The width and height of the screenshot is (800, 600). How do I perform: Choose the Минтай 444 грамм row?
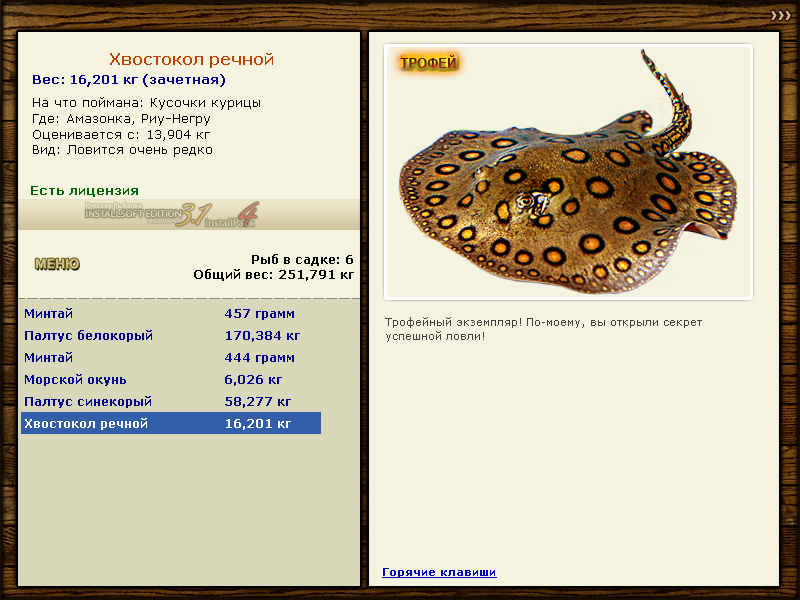[x=170, y=358]
